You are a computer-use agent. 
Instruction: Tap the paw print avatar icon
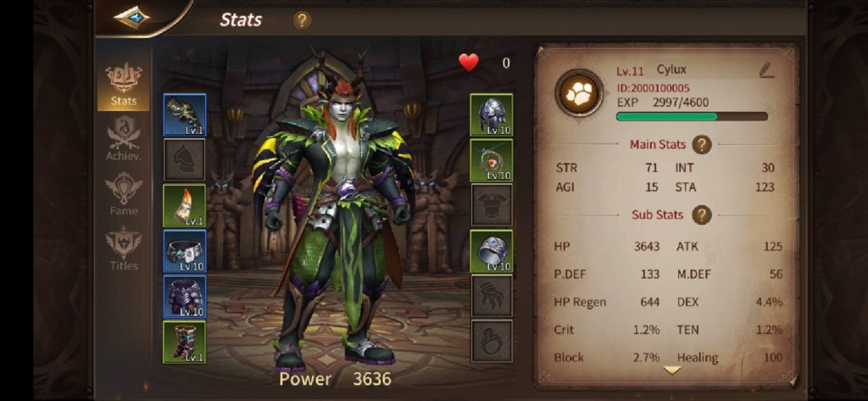pos(579,93)
